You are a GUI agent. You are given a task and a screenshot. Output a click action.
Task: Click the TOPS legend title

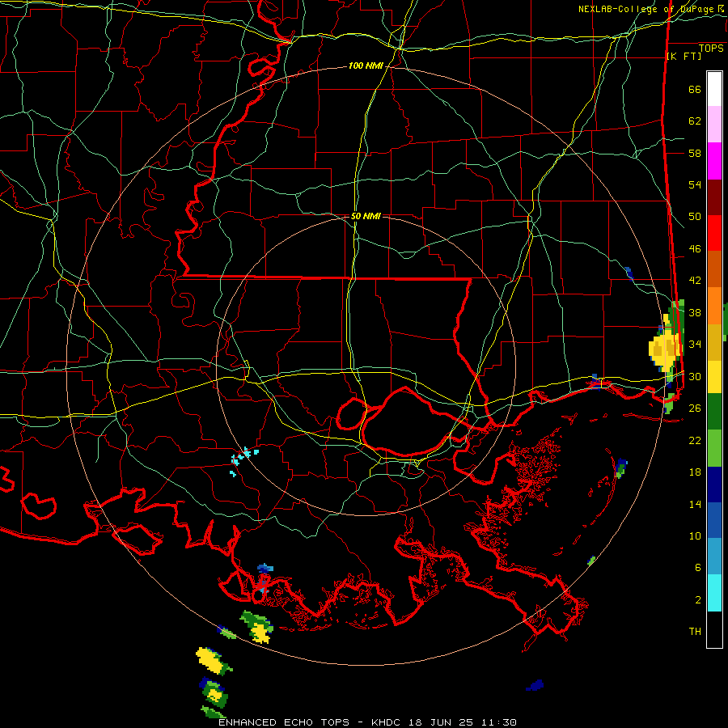pyautogui.click(x=711, y=49)
